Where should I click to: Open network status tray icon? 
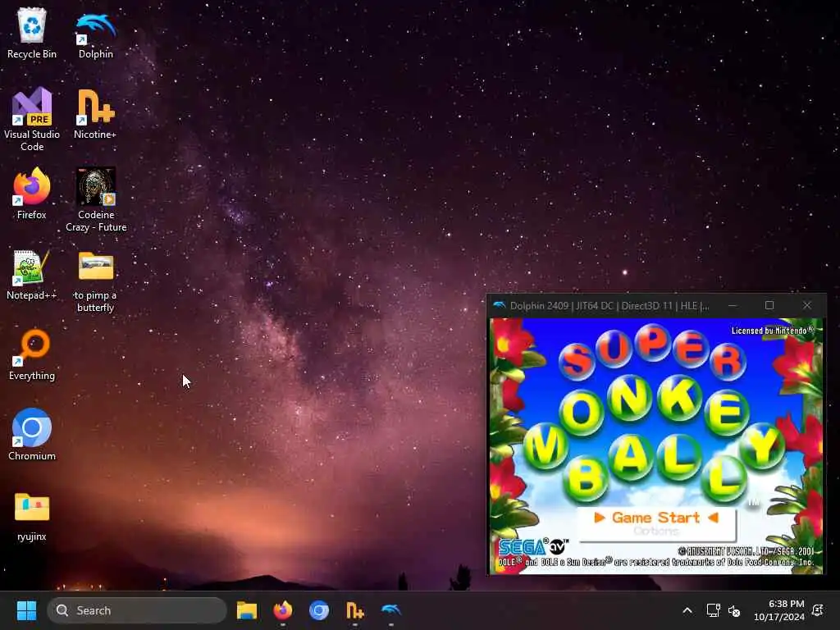[713, 610]
